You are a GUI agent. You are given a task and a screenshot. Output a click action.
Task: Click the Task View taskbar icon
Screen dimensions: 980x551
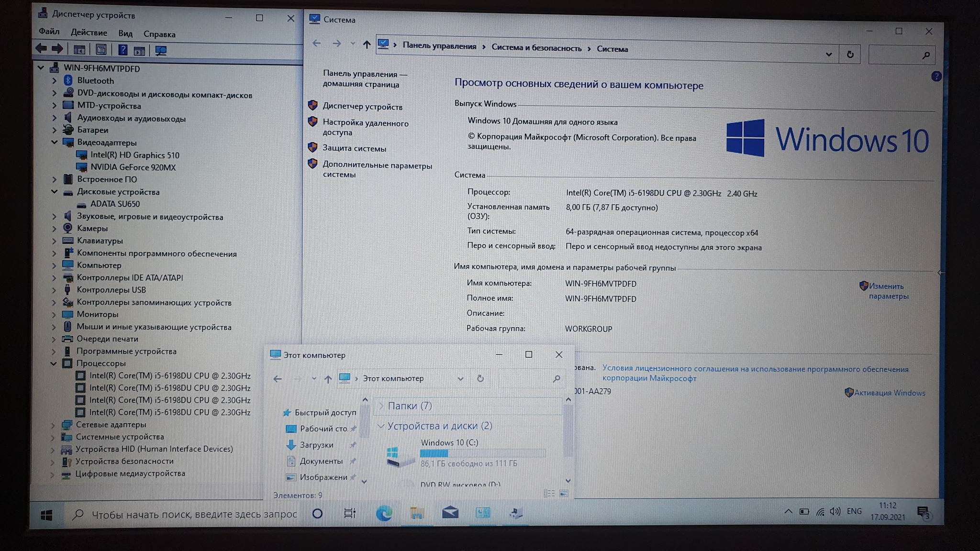pos(350,513)
